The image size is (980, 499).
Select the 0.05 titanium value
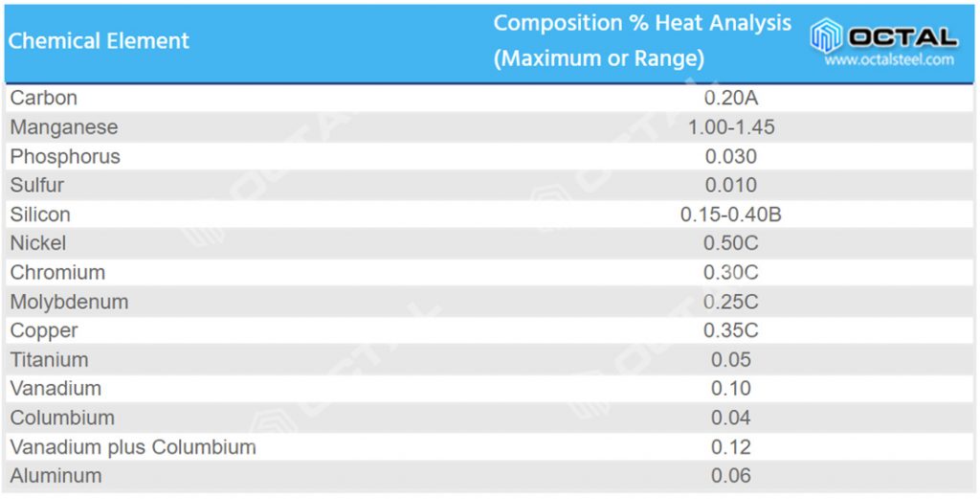pos(731,360)
